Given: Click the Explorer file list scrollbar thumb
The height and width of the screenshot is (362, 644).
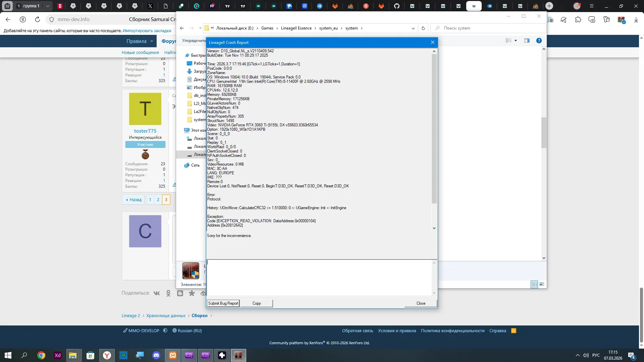Looking at the screenshot, I should click(x=544, y=132).
